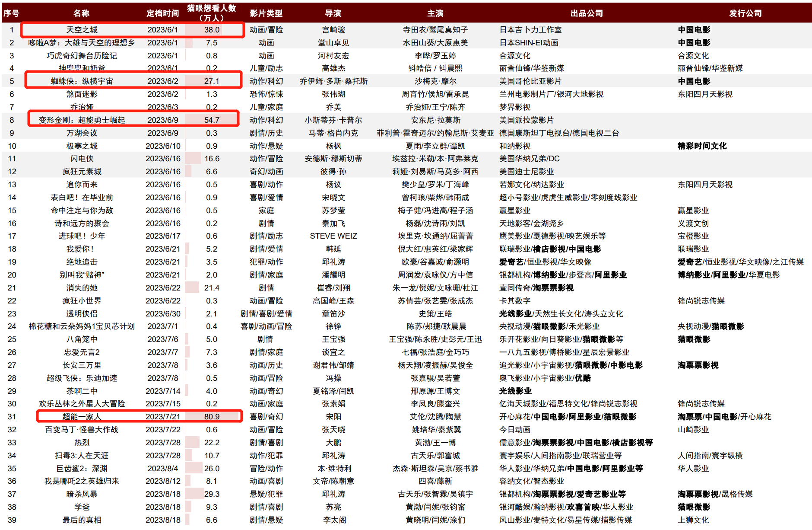Screen dimensions: 812x530
Task: Click the movie title 长安三万里
Action: pos(82,365)
